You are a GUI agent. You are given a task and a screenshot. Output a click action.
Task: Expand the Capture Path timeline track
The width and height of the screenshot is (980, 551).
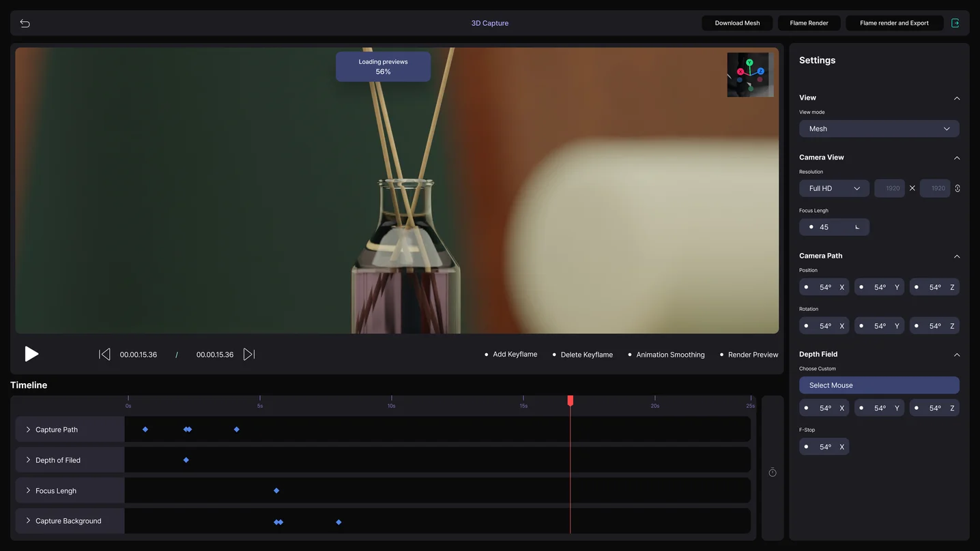[27, 430]
